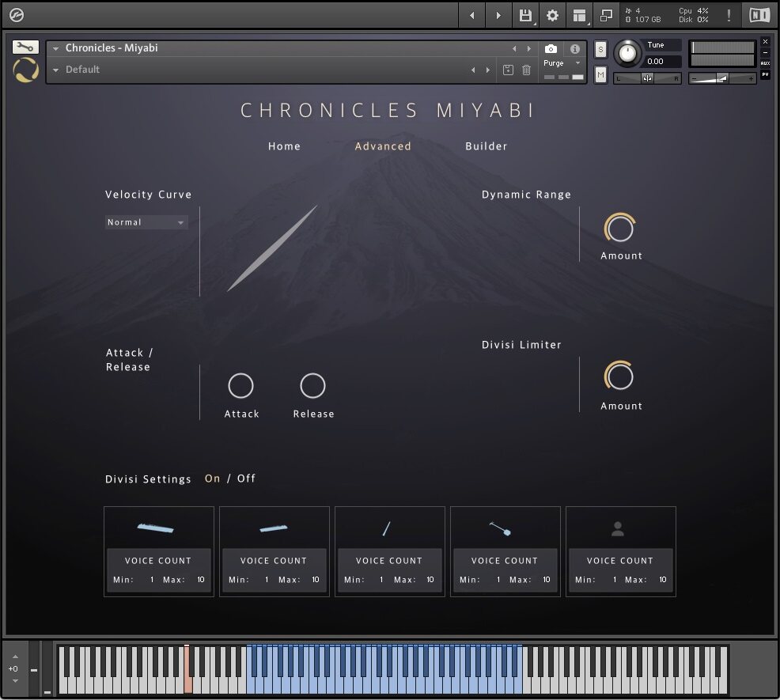Viewport: 780px width, 700px height.
Task: Click the exclamation warning icon
Action: (x=729, y=15)
